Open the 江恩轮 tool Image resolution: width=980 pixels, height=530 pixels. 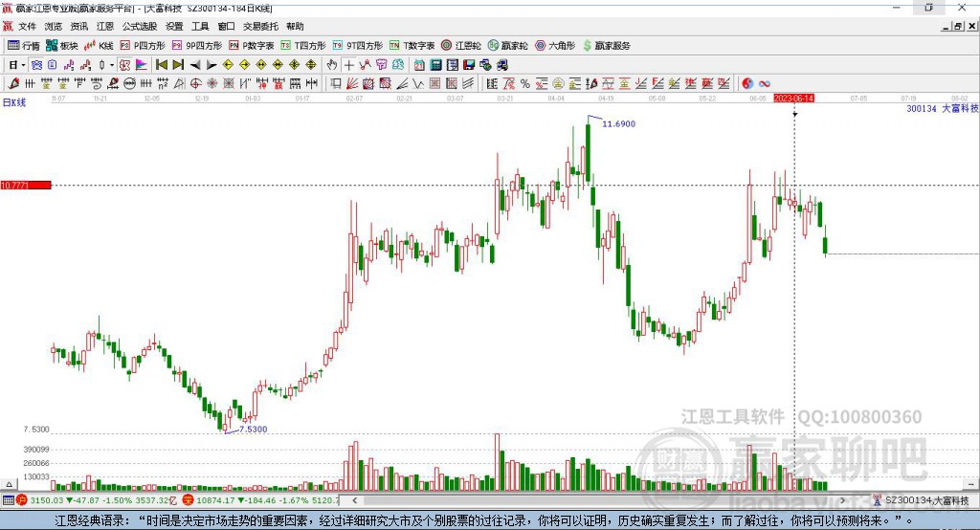(x=461, y=46)
